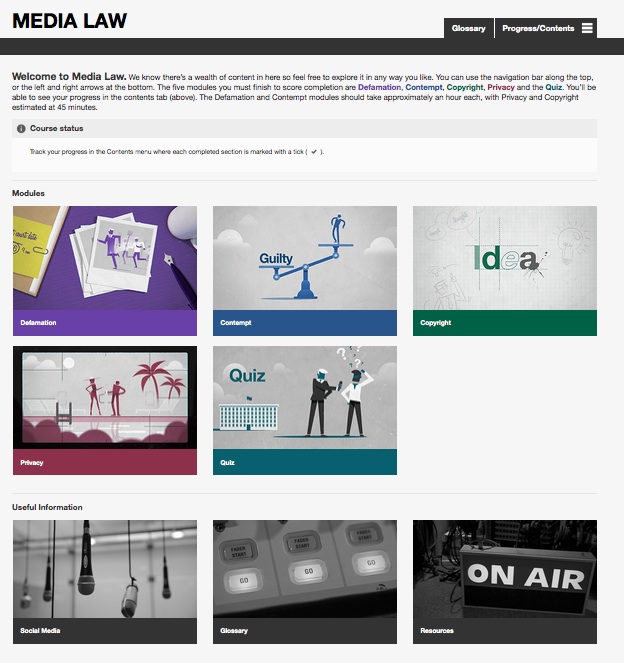Click the purple Defamation caption bar
624x663 pixels.
pyautogui.click(x=104, y=323)
